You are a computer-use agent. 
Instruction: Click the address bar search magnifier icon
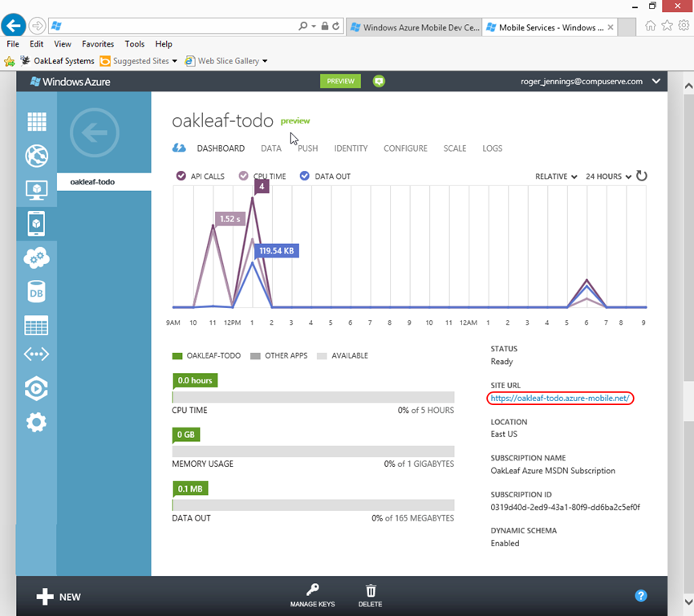pos(302,26)
